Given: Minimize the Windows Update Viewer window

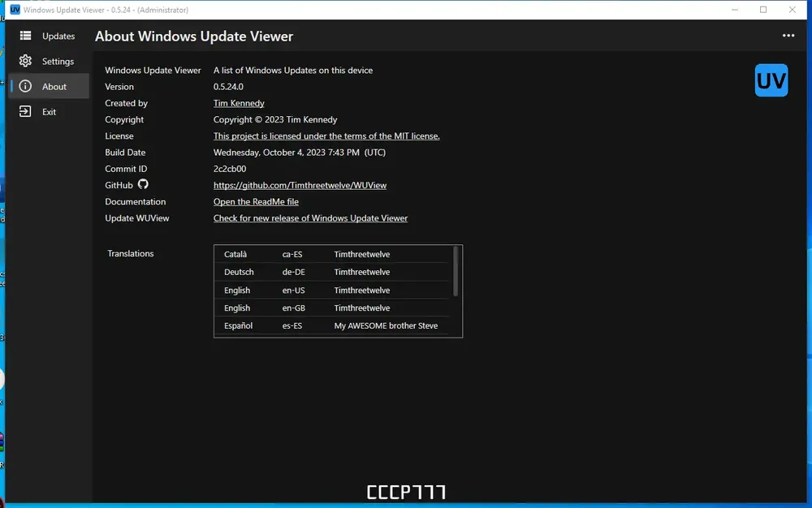Looking at the screenshot, I should 734,10.
